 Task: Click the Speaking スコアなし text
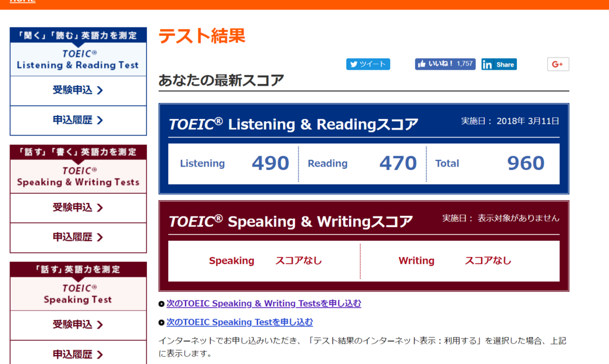coord(299,261)
